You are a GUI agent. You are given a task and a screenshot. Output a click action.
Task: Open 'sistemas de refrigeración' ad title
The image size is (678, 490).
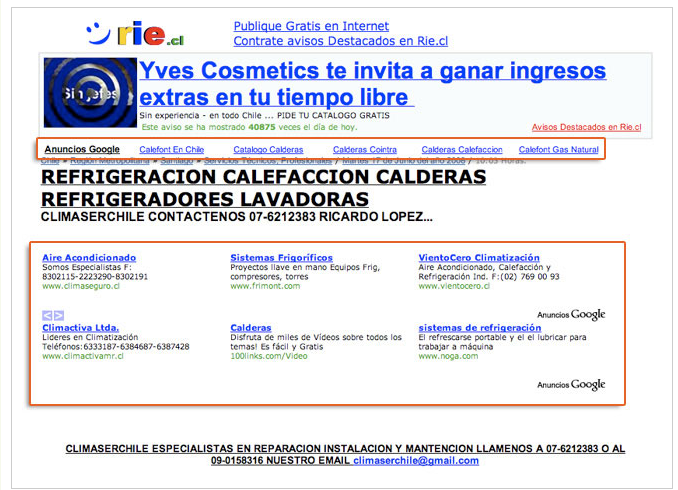pyautogui.click(x=480, y=327)
